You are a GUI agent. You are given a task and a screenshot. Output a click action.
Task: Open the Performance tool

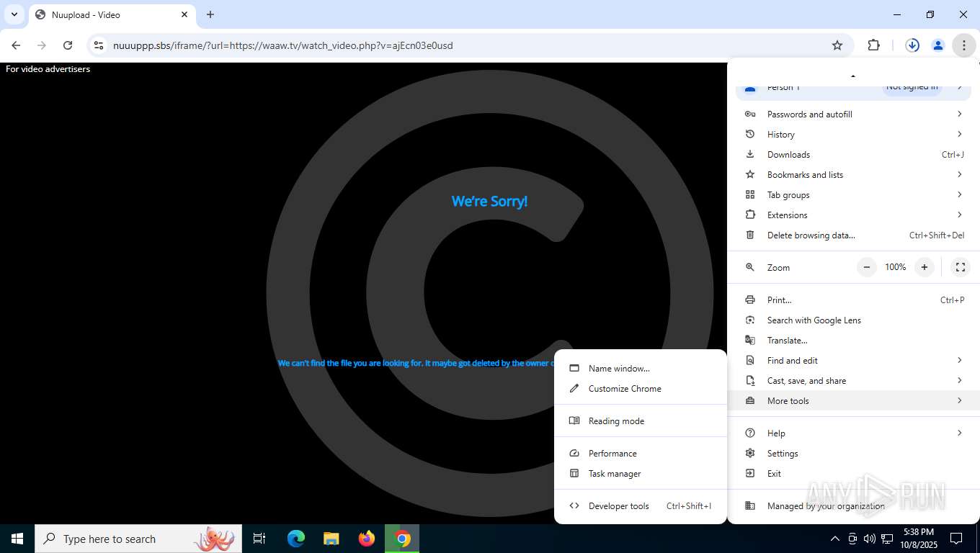click(x=641, y=454)
